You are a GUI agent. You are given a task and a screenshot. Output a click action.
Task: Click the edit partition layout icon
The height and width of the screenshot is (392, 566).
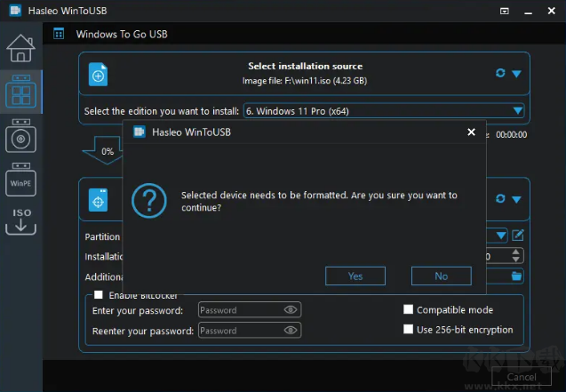(x=518, y=236)
